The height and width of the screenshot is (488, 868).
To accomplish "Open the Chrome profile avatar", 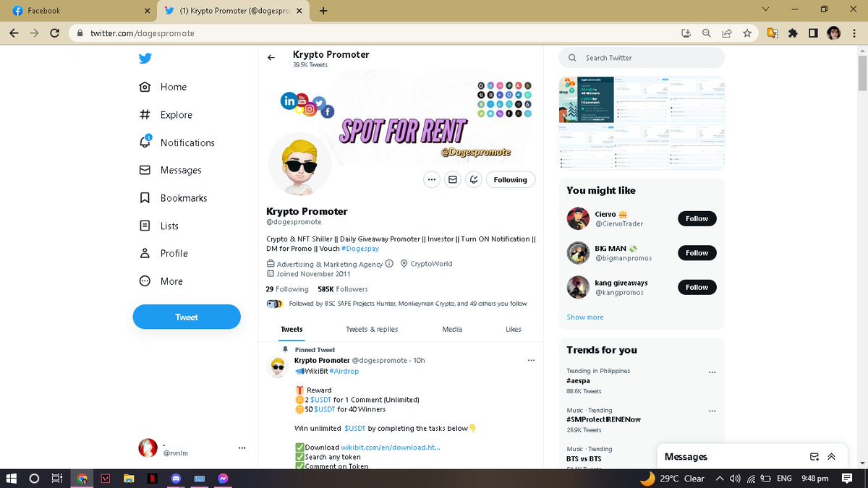I will pos(833,33).
